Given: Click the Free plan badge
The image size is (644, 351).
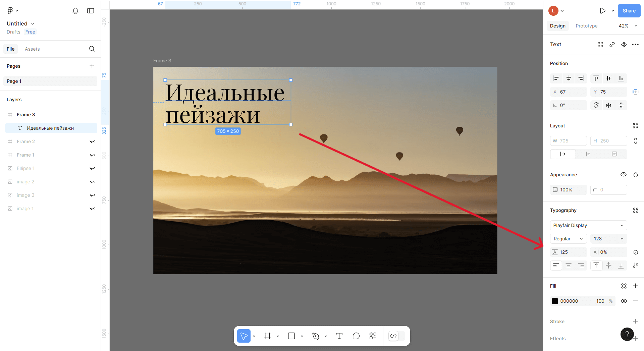Looking at the screenshot, I should [30, 32].
